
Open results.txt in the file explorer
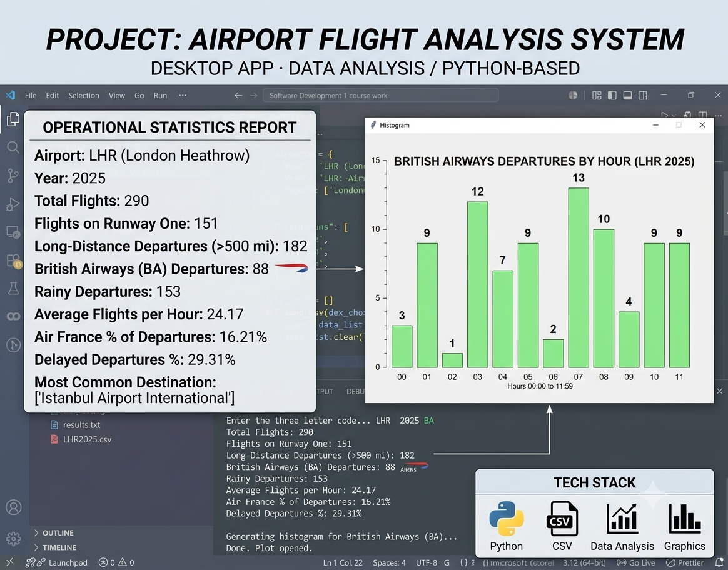click(81, 424)
